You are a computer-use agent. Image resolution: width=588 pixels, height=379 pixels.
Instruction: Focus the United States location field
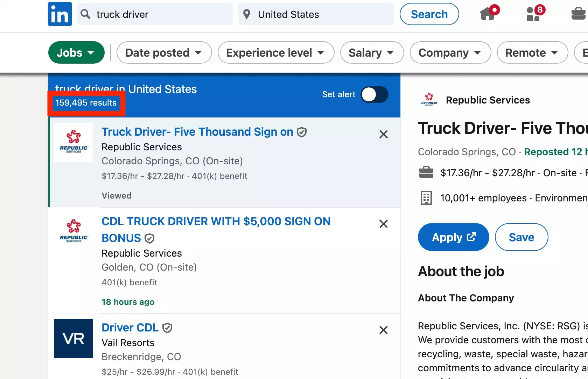point(316,14)
